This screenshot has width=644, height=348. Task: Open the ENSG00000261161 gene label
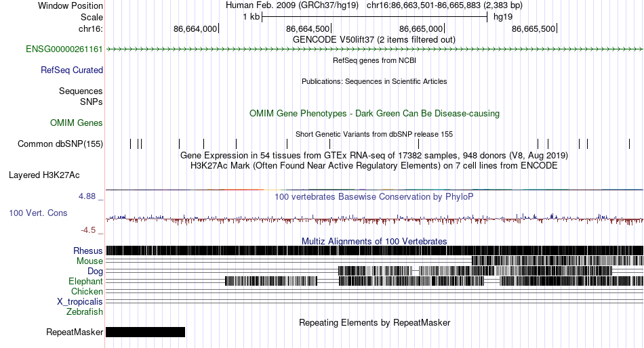64,49
